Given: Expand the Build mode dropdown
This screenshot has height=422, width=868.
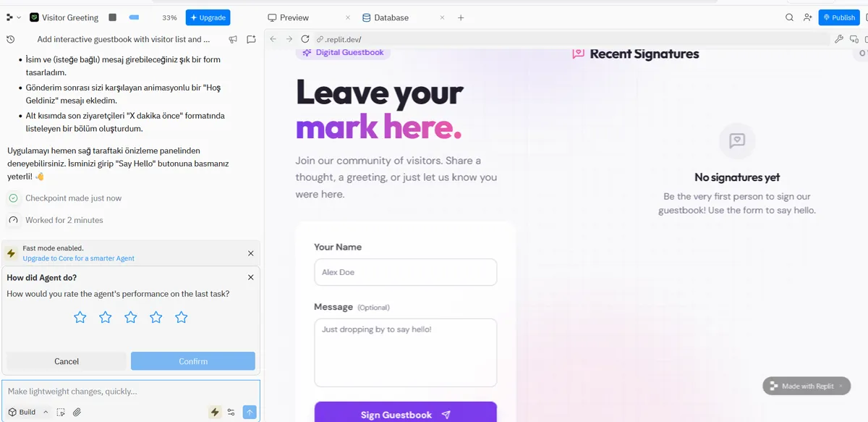Looking at the screenshot, I should (28, 412).
